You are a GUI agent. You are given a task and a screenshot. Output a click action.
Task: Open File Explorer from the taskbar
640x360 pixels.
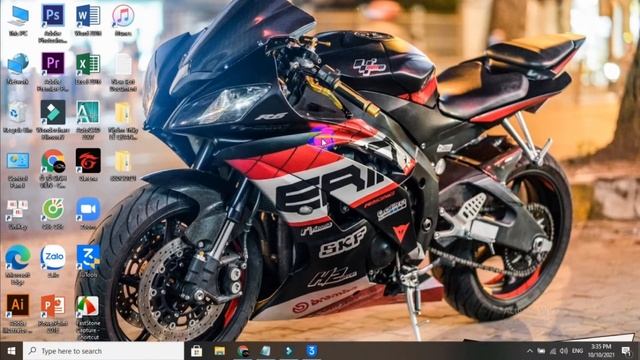click(220, 351)
